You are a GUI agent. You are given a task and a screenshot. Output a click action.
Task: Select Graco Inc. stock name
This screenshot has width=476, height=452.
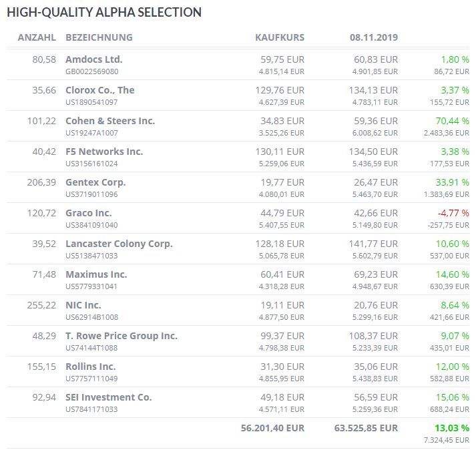coord(89,213)
